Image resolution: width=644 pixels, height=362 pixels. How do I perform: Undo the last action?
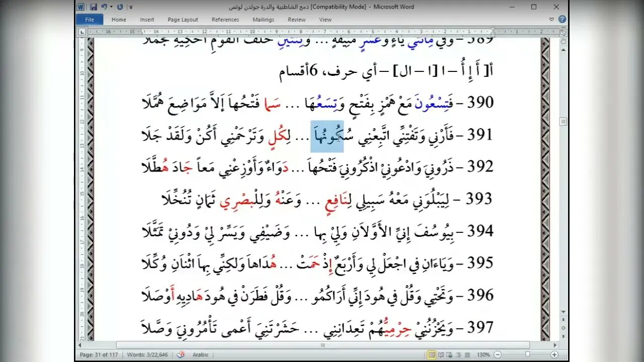[104, 7]
